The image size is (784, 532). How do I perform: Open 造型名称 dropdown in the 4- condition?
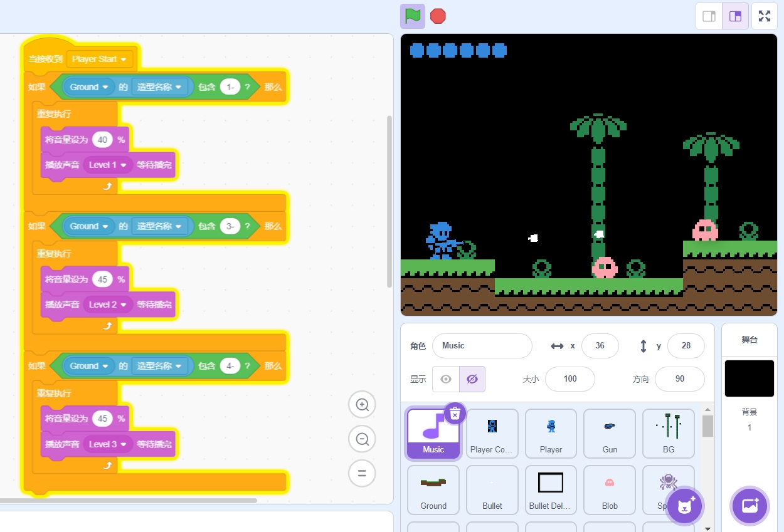point(161,366)
